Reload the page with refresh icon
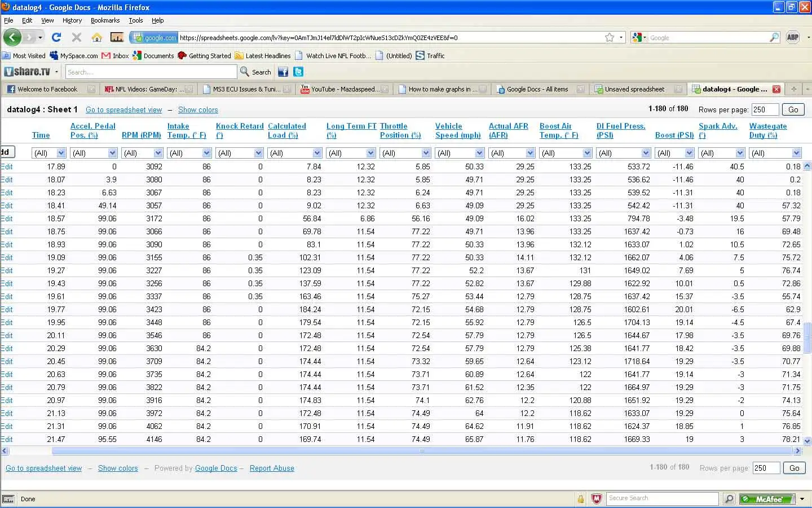The image size is (812, 508). 56,37
